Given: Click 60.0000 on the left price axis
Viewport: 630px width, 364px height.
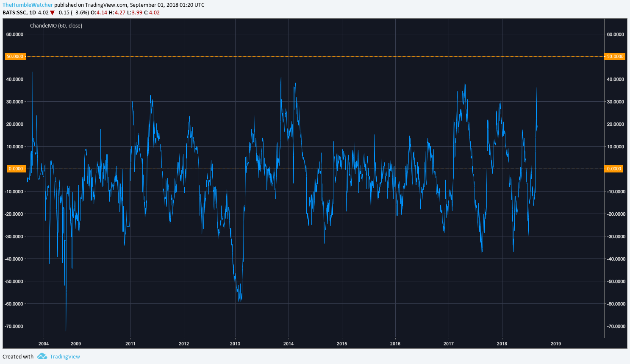Looking at the screenshot, I should tap(15, 34).
